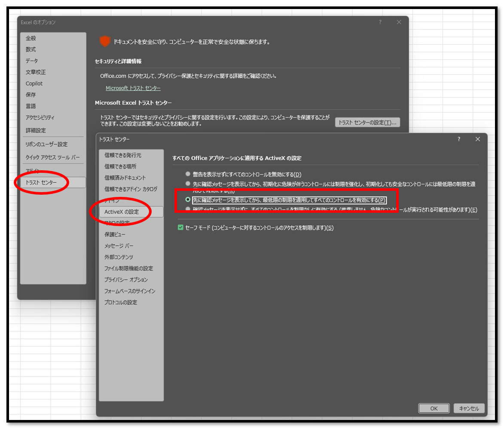Toggle セーフ モード checkbox

(x=180, y=227)
